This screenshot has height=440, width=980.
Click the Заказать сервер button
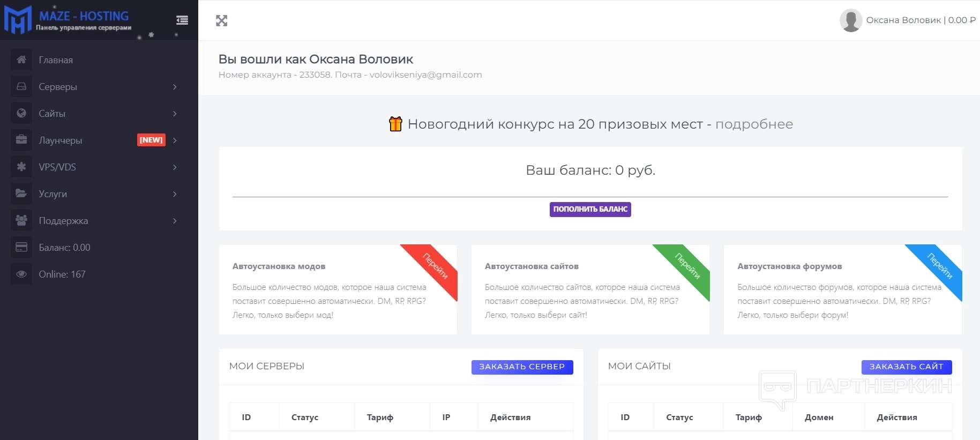pos(522,367)
